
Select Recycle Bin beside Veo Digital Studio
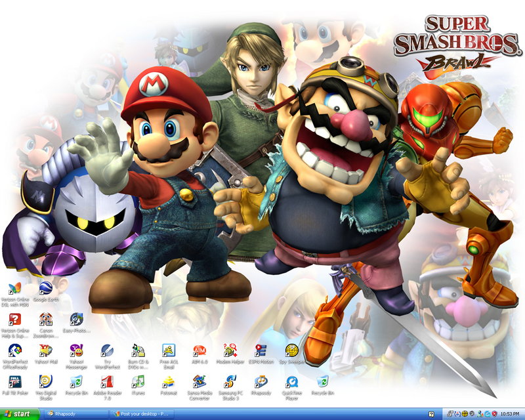(77, 385)
